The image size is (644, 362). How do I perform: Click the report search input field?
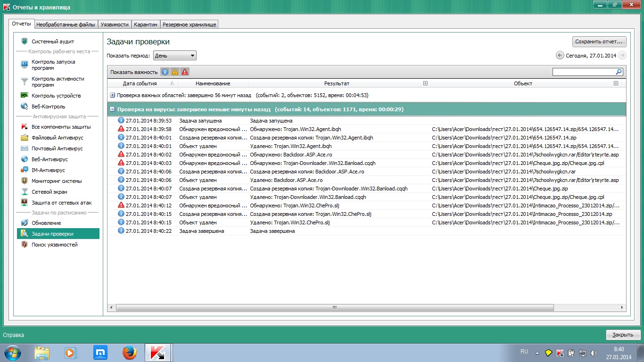[x=584, y=72]
